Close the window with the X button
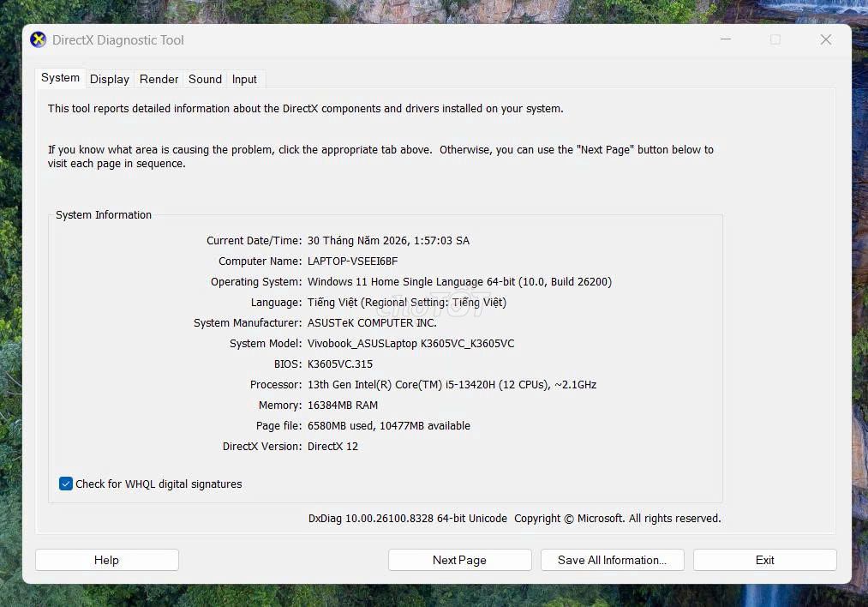The image size is (868, 607). click(x=826, y=39)
